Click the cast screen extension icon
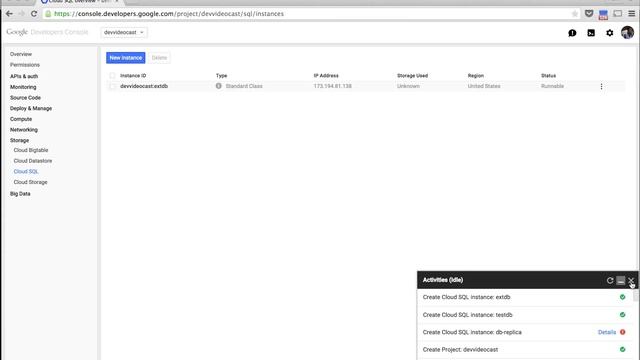 618,14
